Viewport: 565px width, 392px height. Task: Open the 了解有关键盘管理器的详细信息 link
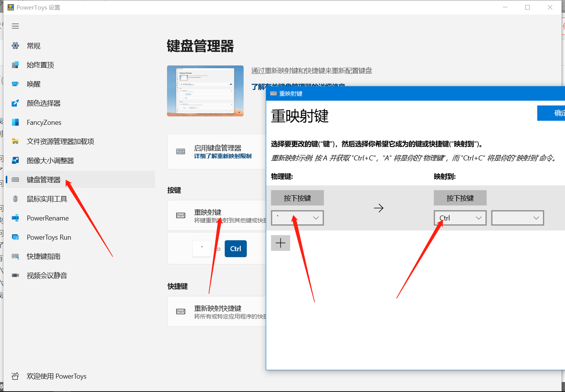298,87
